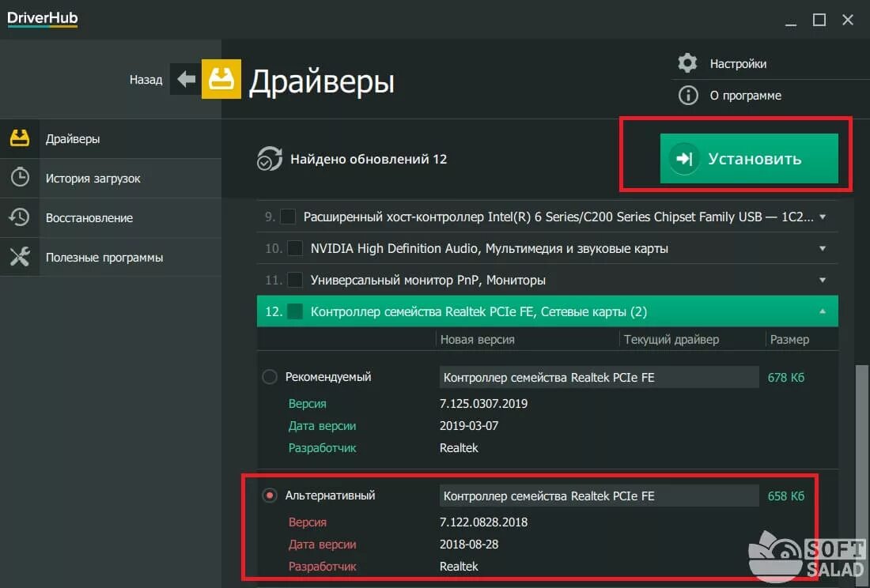The width and height of the screenshot is (870, 588).
Task: Click the Восстановление restore icon
Action: point(20,217)
